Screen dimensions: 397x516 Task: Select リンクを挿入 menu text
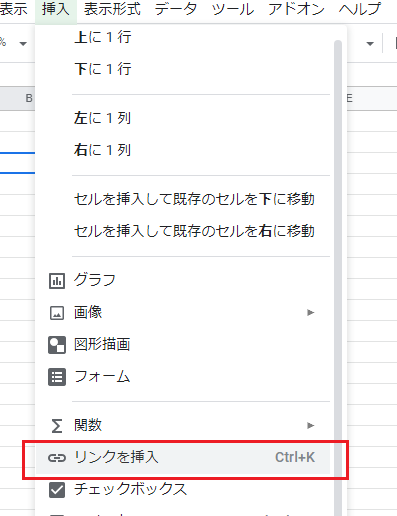coord(116,457)
